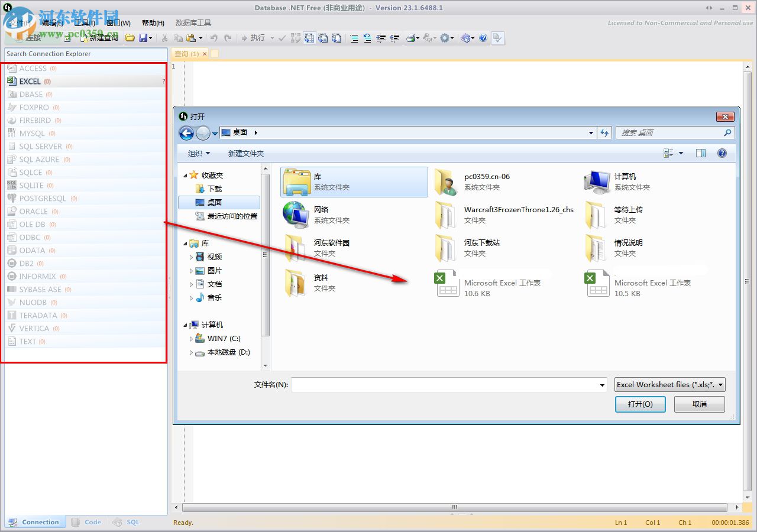
Task: Select POSTGRESQL in the connection list
Action: pos(85,199)
